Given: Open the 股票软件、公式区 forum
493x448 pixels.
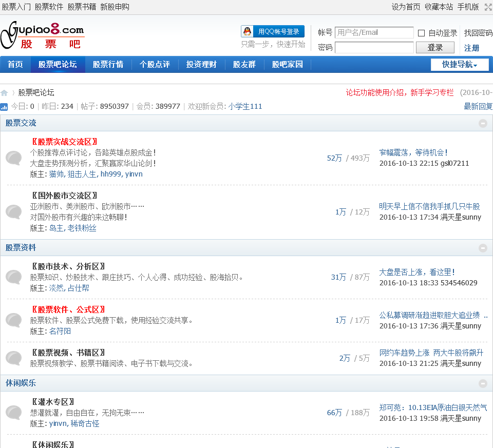Looking at the screenshot, I should 68,310.
